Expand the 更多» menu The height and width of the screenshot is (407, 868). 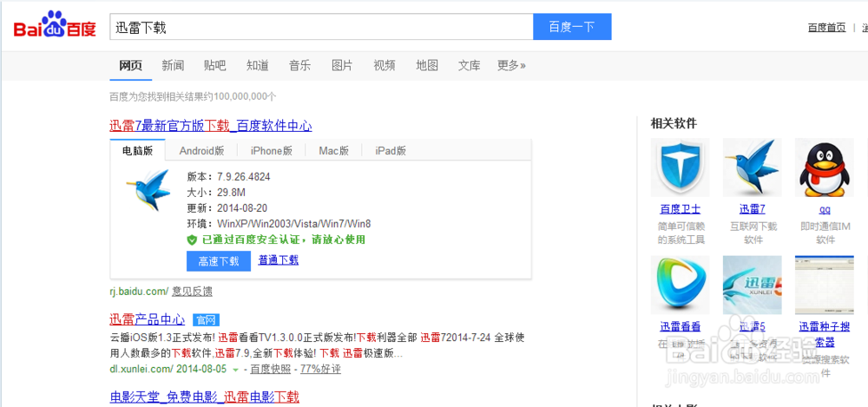[x=511, y=65]
